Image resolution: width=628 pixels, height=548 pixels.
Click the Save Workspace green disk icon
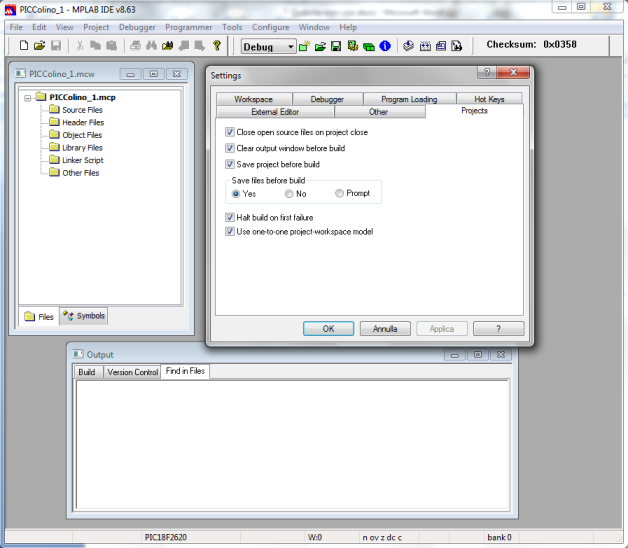(x=336, y=46)
